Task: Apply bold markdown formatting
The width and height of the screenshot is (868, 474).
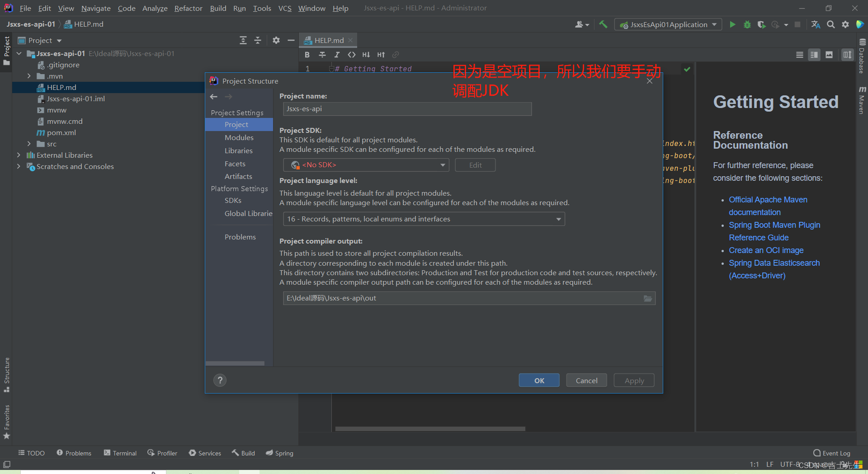Action: click(307, 55)
